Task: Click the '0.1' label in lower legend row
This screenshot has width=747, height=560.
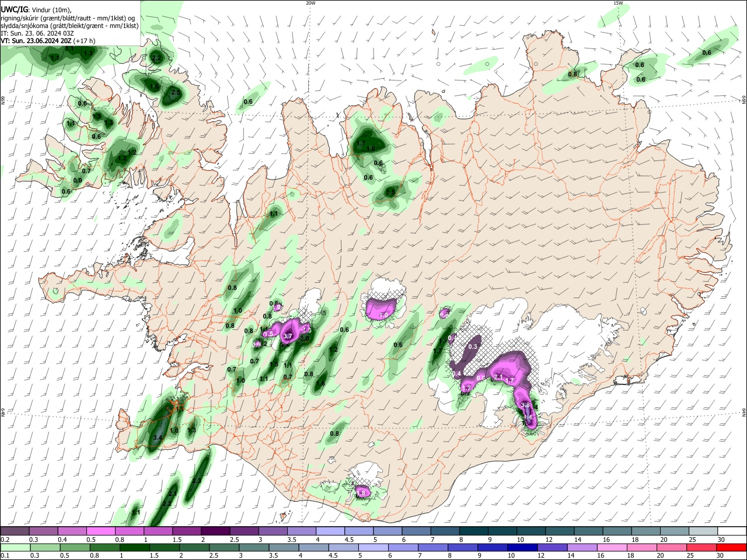Action: (x=5, y=556)
